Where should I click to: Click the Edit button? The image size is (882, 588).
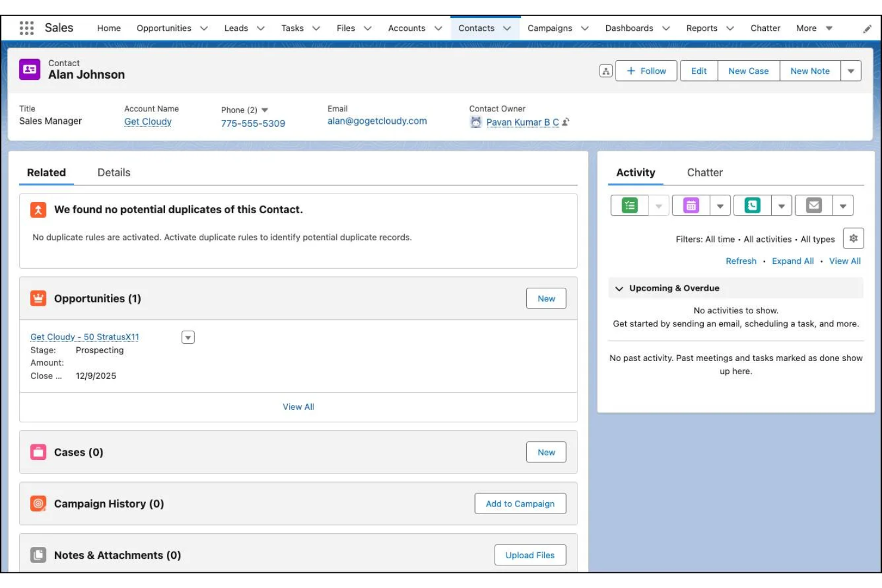click(698, 71)
